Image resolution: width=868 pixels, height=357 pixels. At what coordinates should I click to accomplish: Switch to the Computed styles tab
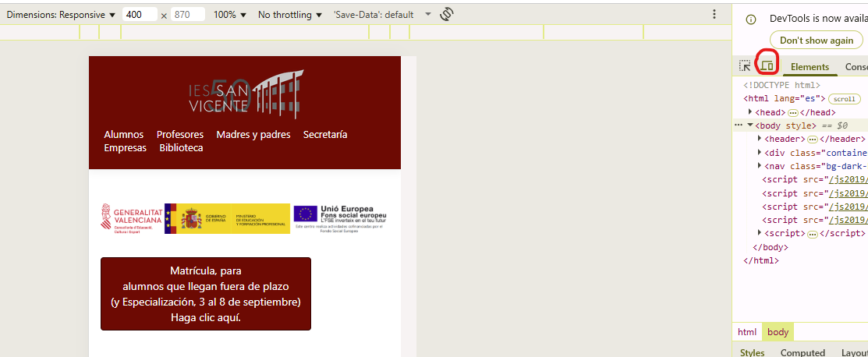coord(802,352)
